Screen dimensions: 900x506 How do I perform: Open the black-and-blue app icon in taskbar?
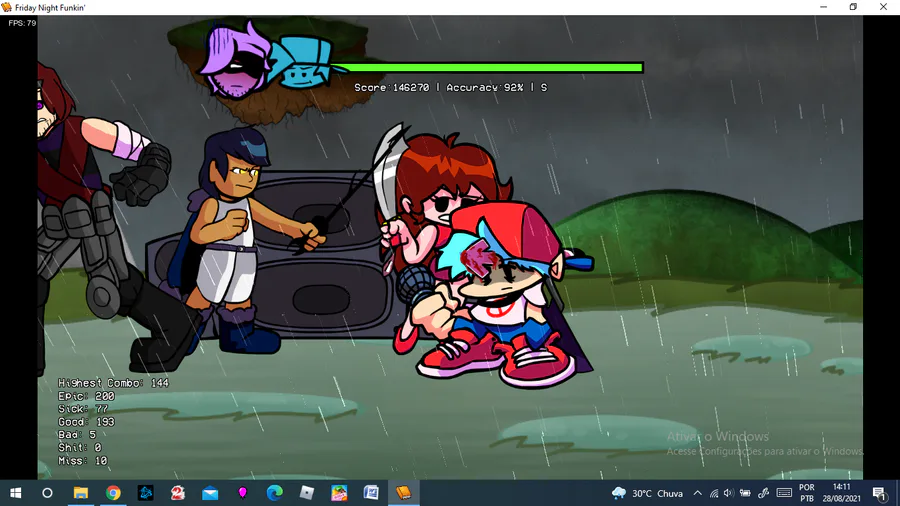[145, 493]
